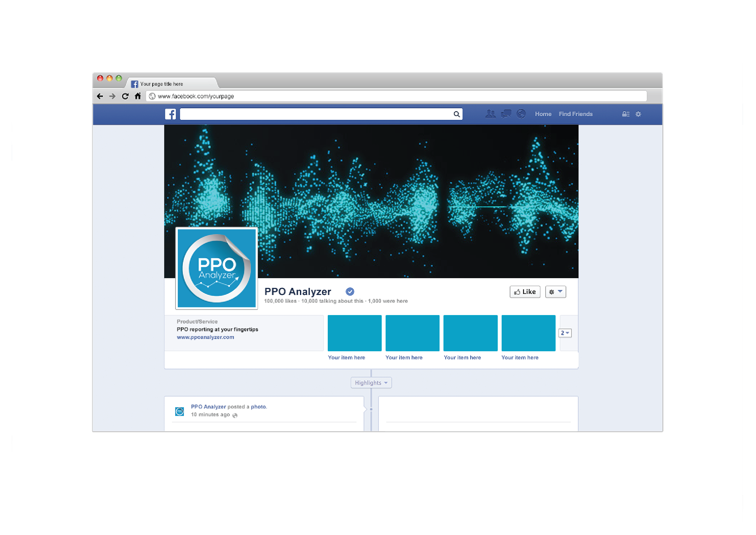Click the Facebook logo in blue bar
Screen dimensions: 756x535
[x=170, y=114]
